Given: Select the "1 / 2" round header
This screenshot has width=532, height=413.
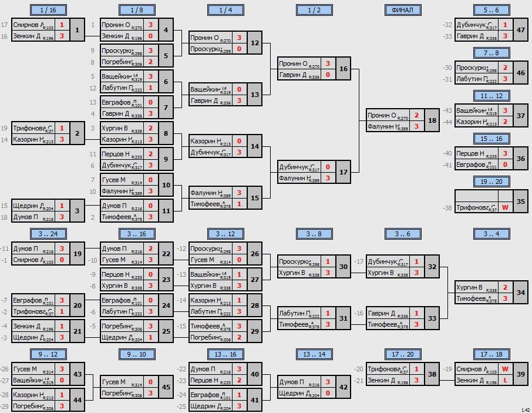Looking at the screenshot, I should [314, 10].
